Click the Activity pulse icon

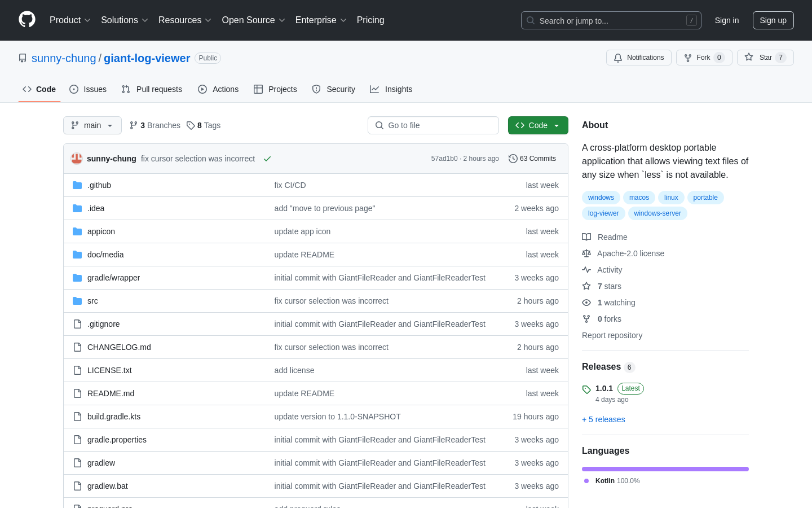coord(586,270)
